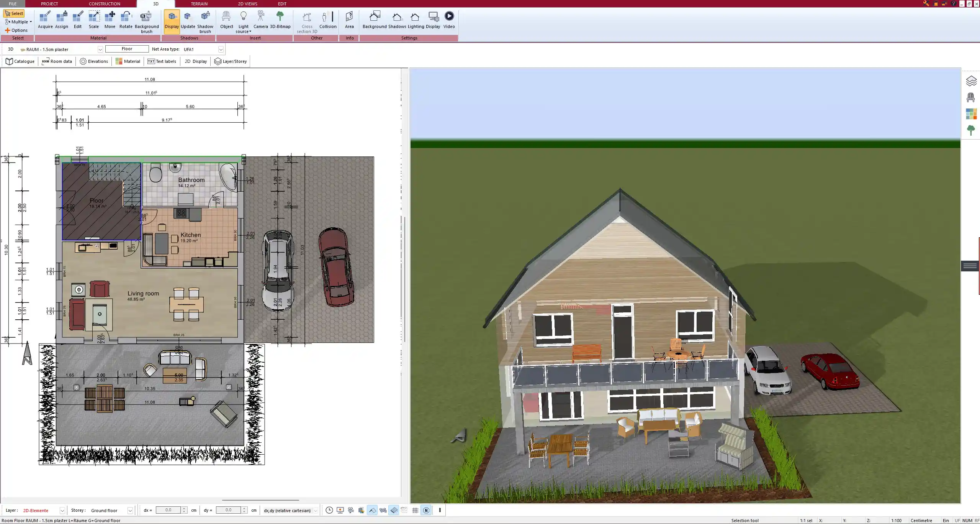This screenshot has width=980, height=524.
Task: Open the RAUM - 1.5cm plaster dropdown
Action: pos(100,49)
